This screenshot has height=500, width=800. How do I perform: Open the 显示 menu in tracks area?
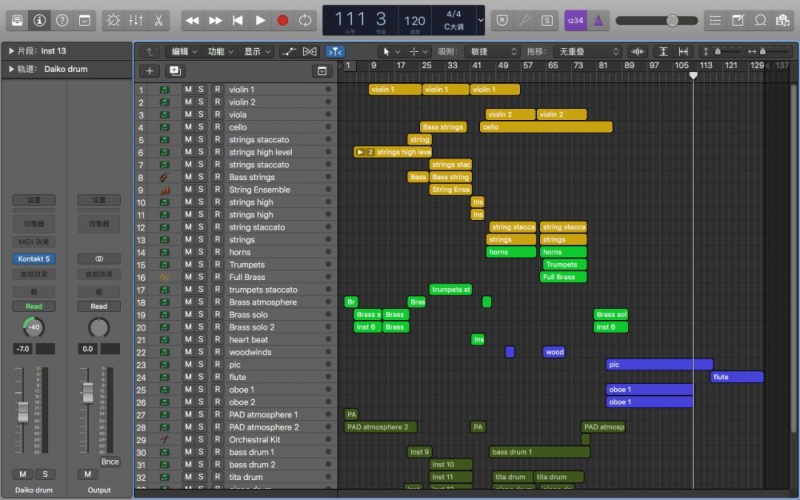[256, 52]
